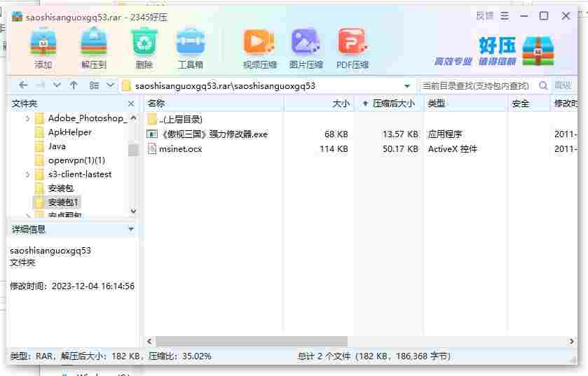Maximize the 好压 window
588x376 pixels.
[544, 15]
